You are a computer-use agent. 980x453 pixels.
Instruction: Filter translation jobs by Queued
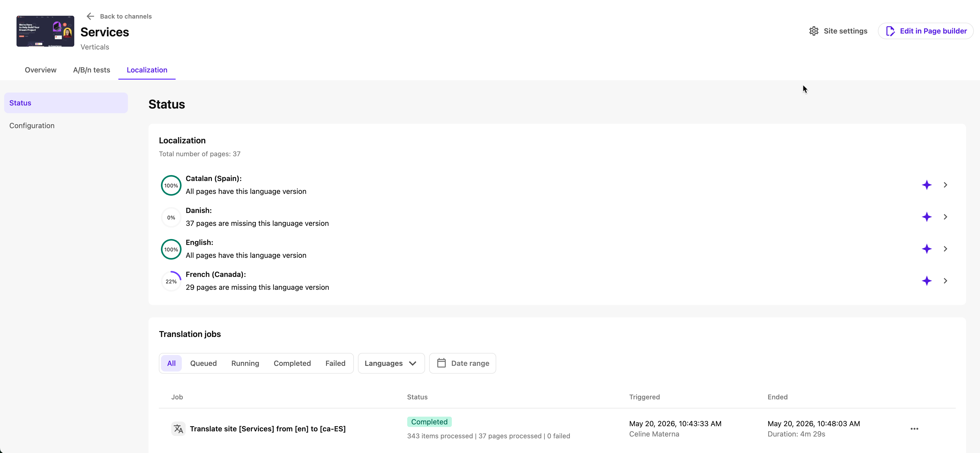[203, 363]
